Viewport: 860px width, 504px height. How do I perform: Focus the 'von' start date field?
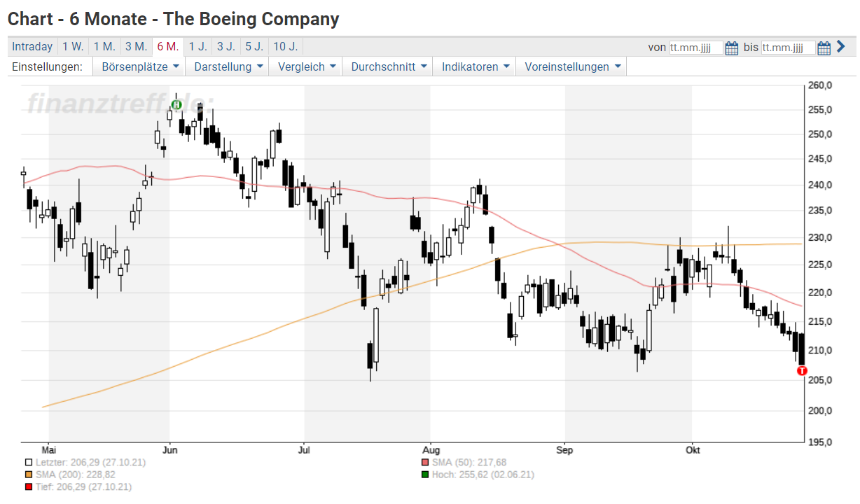(696, 48)
